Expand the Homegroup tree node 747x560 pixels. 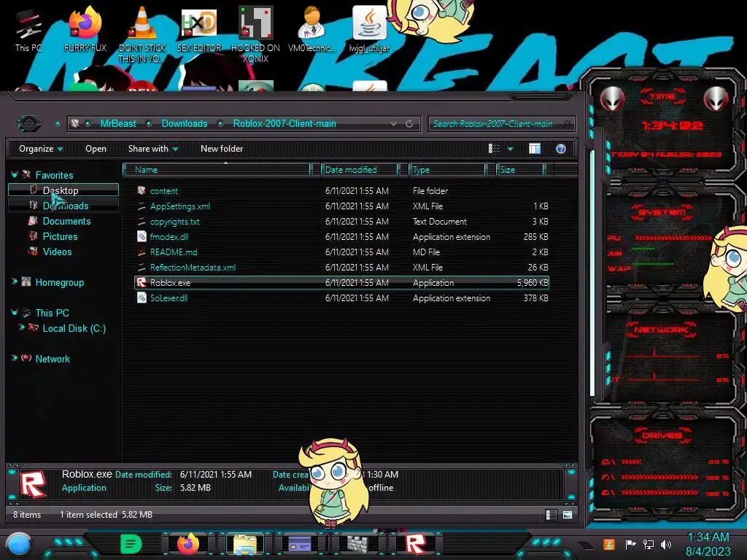[15, 282]
